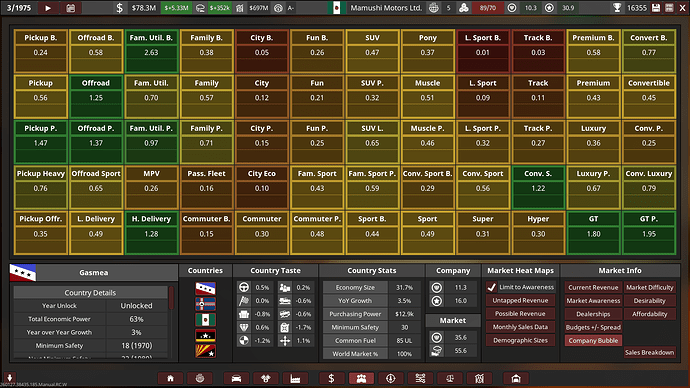Screen dimensions: 690x388
Task: Click the Country Details scrollbar
Action: click(x=171, y=298)
